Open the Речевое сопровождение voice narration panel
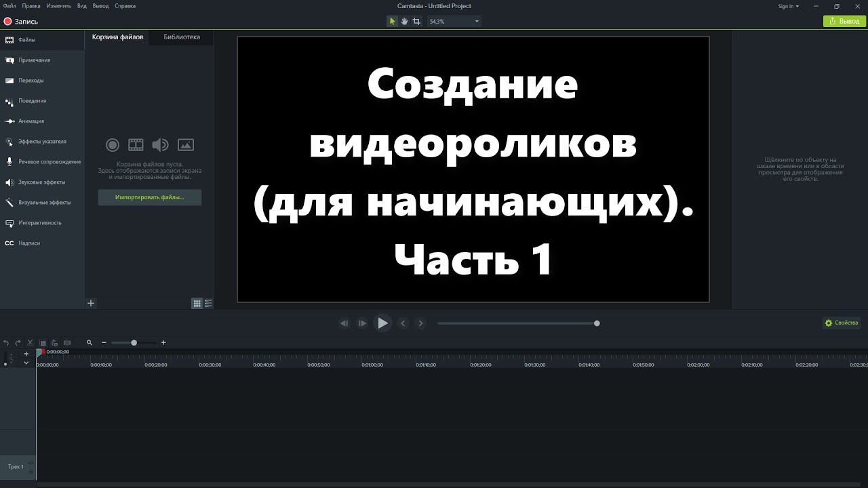 click(x=42, y=162)
